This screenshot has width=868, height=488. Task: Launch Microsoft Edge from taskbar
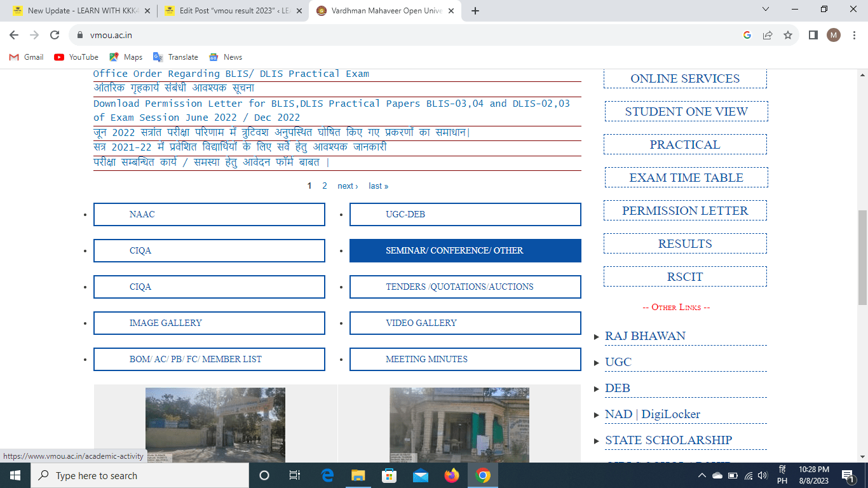(328, 475)
